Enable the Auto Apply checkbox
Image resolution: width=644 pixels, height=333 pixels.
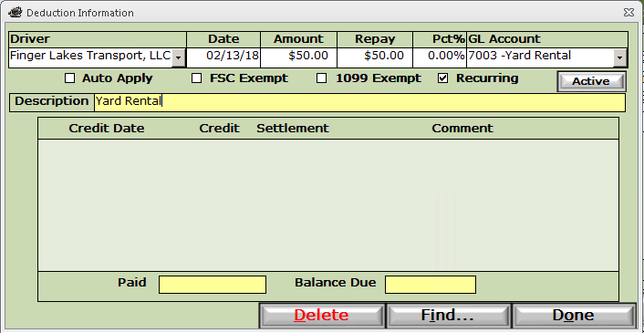(70, 78)
